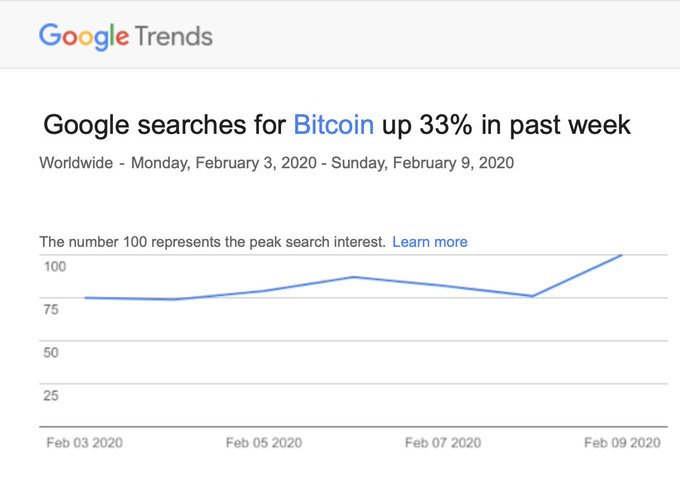Click the 100 value on y-axis
This screenshot has height=479, width=680.
point(55,266)
